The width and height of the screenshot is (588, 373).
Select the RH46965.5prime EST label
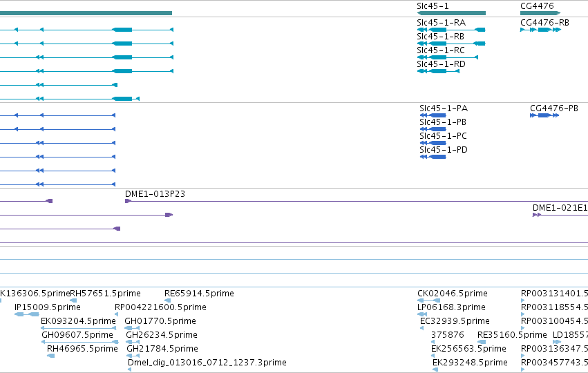pyautogui.click(x=82, y=349)
